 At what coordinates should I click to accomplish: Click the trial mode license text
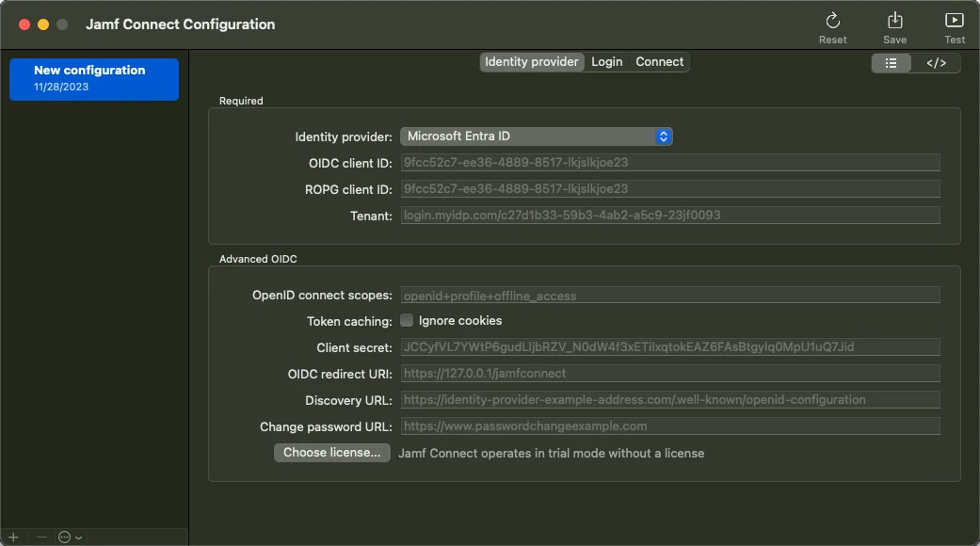(x=552, y=454)
